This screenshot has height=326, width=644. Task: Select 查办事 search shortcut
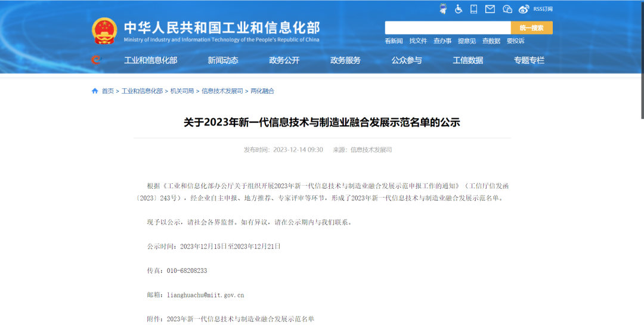pos(442,41)
